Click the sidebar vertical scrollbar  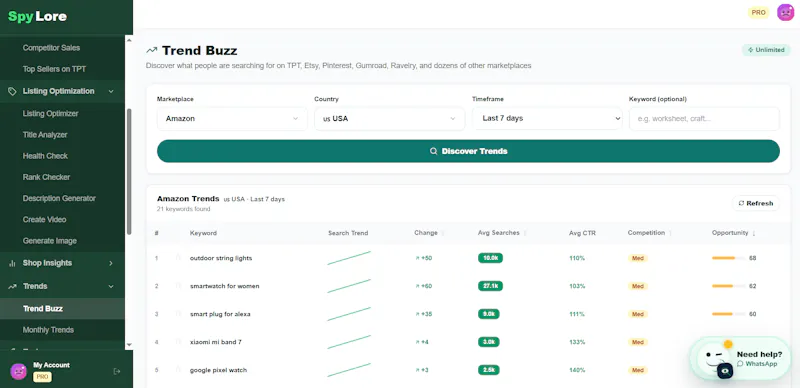coord(129,171)
